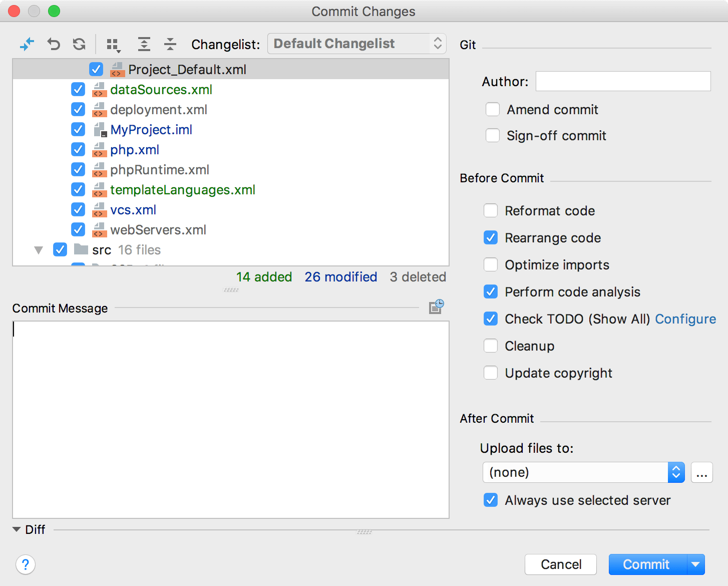The height and width of the screenshot is (586, 728).
Task: Open the Default Changelist dropdown
Action: click(x=356, y=44)
